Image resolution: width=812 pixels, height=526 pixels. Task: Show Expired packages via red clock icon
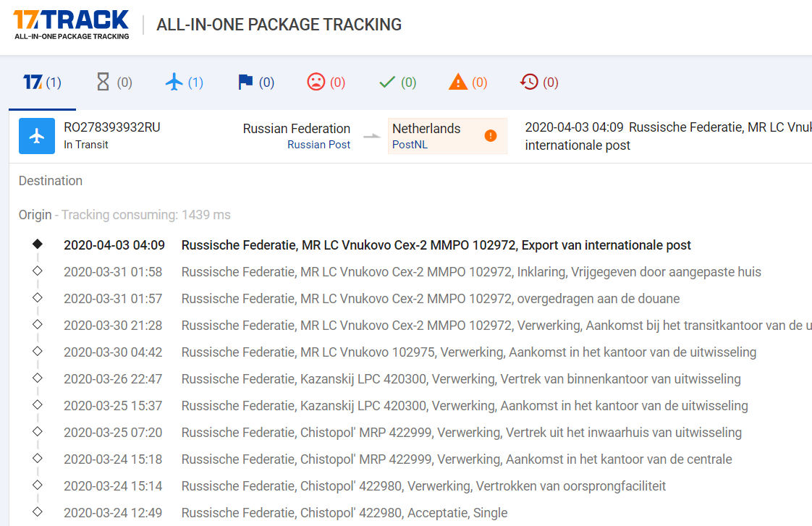click(539, 82)
